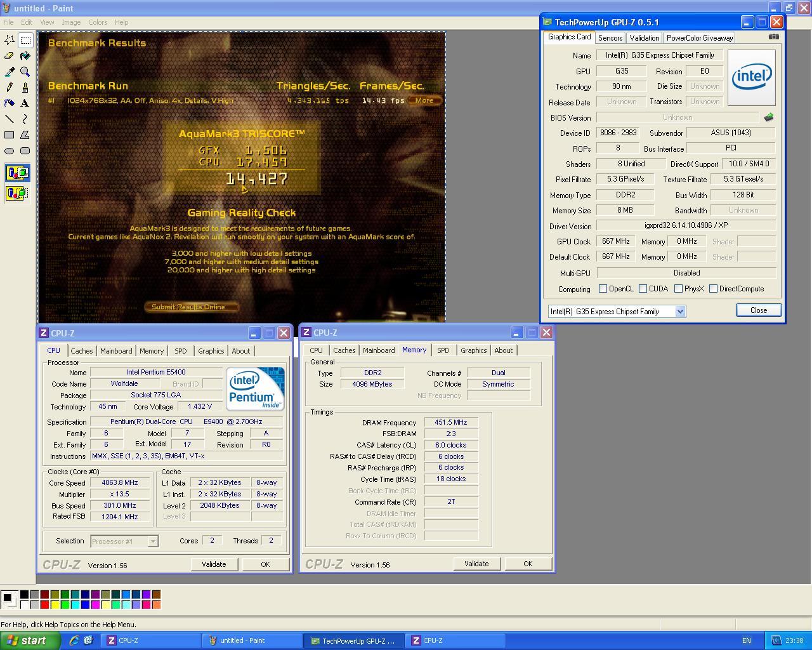Choose the Eraser tool
Screen dimensions: 812x650
(x=10, y=56)
